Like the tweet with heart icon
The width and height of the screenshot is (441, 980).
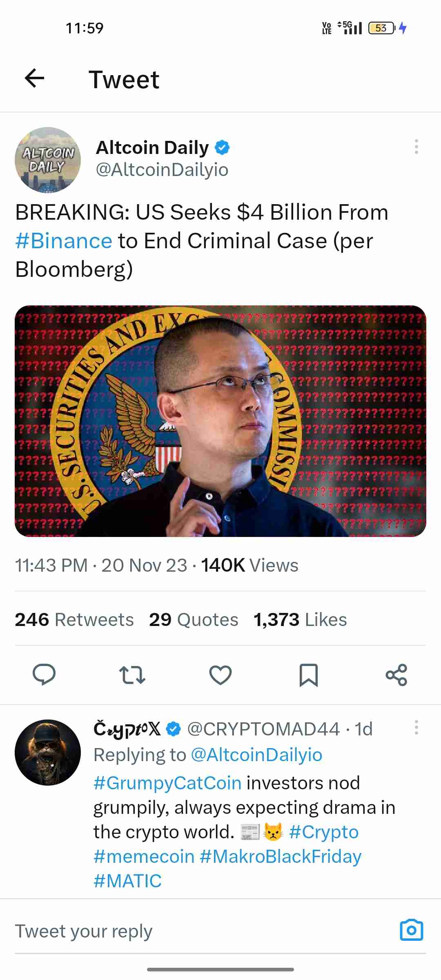click(220, 675)
